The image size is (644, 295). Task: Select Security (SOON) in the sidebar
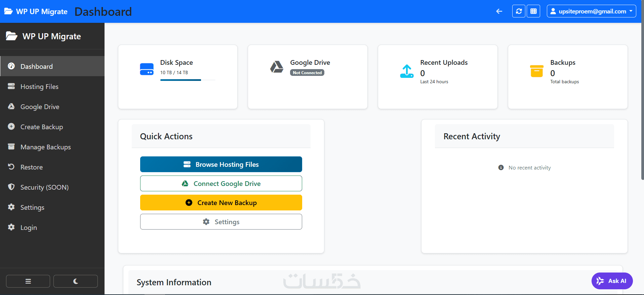point(52,187)
